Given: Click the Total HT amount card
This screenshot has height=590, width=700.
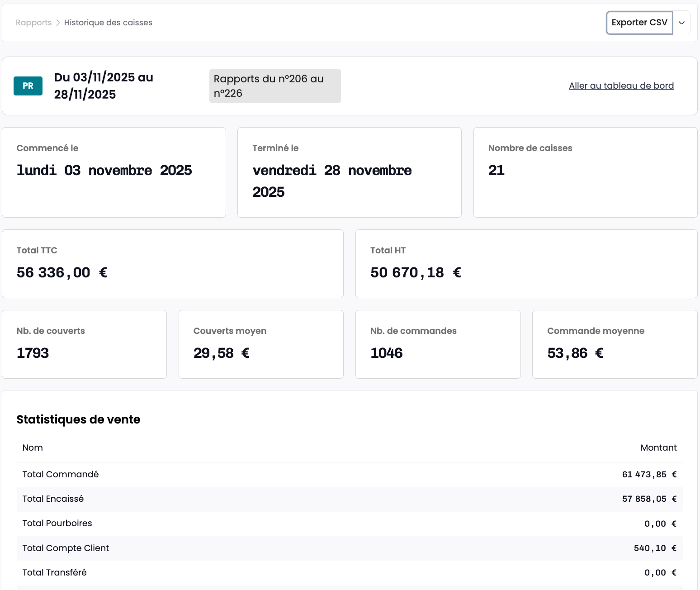Looking at the screenshot, I should point(526,264).
